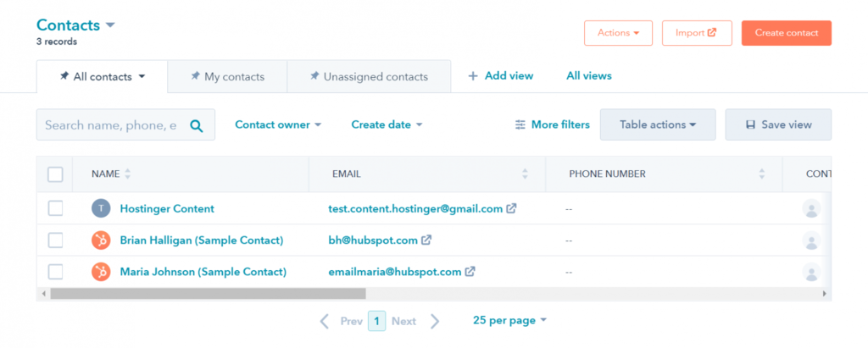The height and width of the screenshot is (348, 868).
Task: Click Add view
Action: point(500,76)
